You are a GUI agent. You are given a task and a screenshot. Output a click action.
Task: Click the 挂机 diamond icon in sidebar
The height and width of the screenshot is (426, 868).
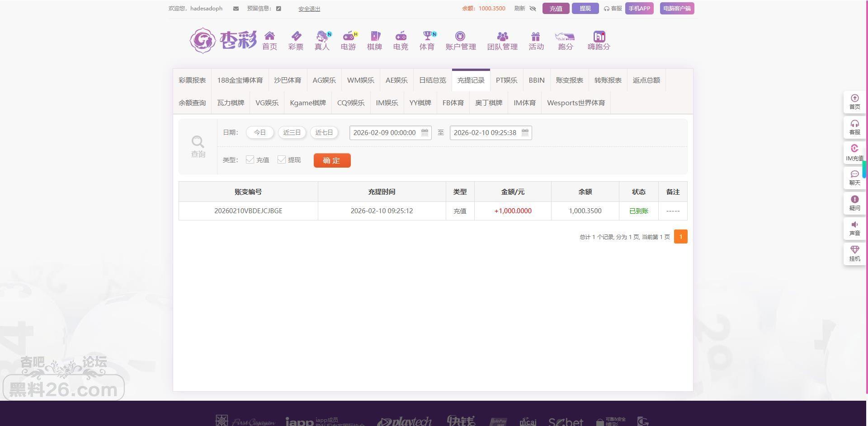854,250
